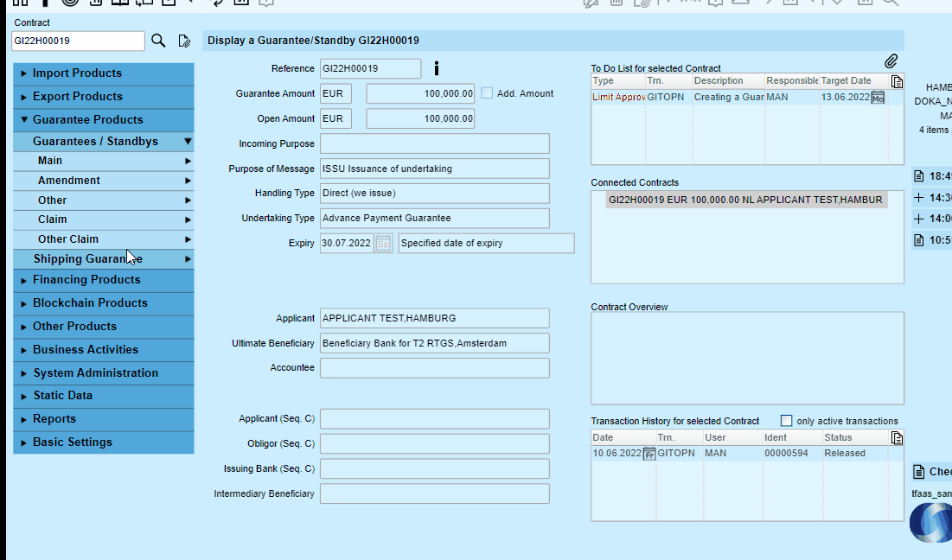Click the Undertaking Type field
This screenshot has width=952, height=560.
[x=435, y=219]
